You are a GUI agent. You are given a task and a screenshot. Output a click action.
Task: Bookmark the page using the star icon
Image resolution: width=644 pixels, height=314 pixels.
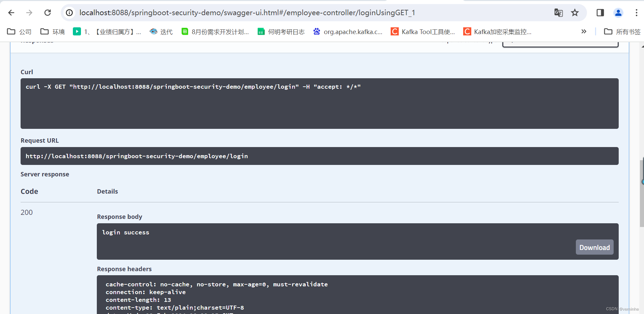[575, 12]
